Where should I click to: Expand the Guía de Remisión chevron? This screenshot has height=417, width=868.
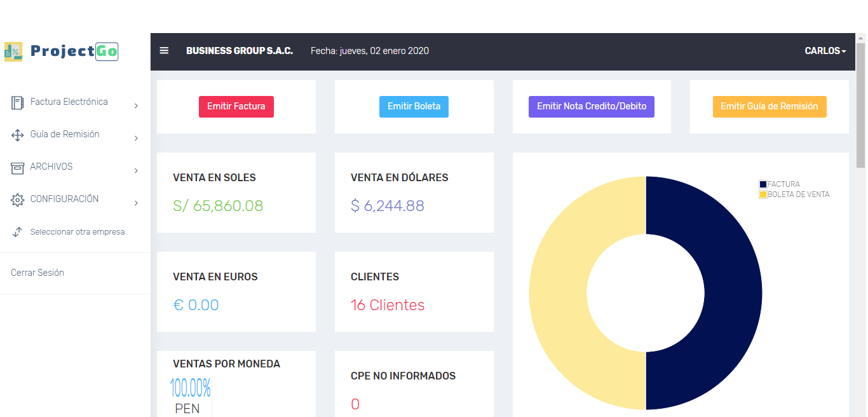pos(136,139)
